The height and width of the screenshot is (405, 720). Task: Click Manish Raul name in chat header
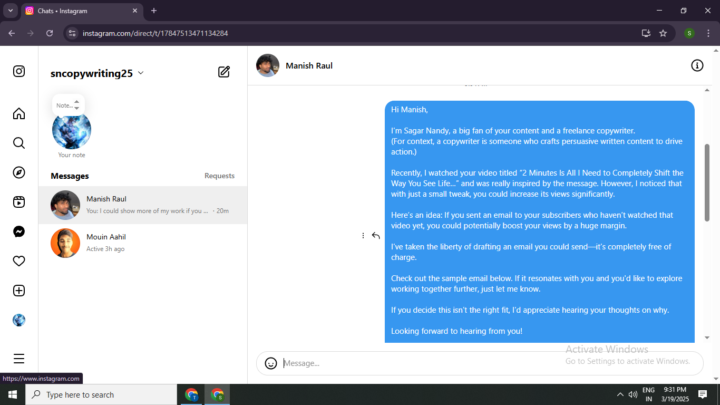pyautogui.click(x=309, y=66)
